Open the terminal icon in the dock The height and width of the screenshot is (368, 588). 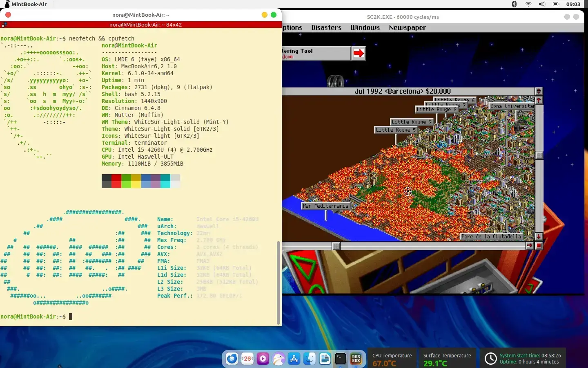coord(341,359)
